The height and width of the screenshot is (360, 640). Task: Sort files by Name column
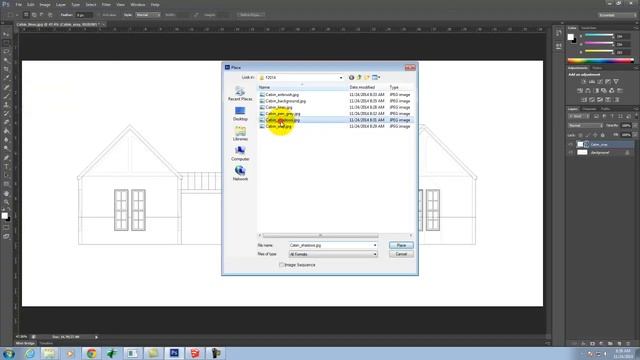click(302, 87)
